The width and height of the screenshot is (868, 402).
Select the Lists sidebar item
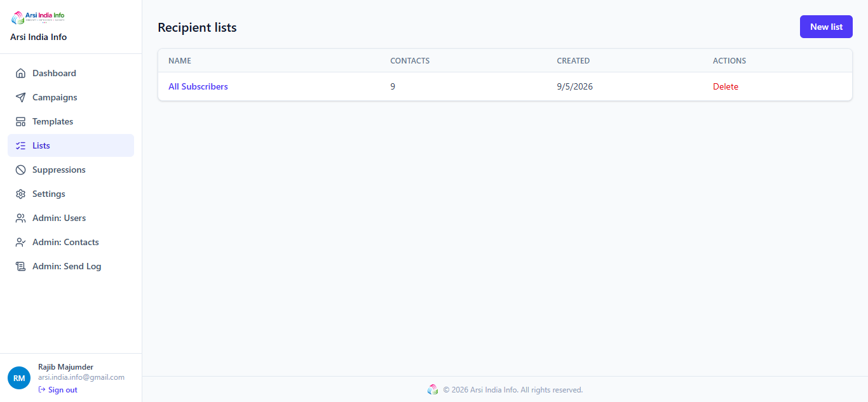click(x=71, y=145)
